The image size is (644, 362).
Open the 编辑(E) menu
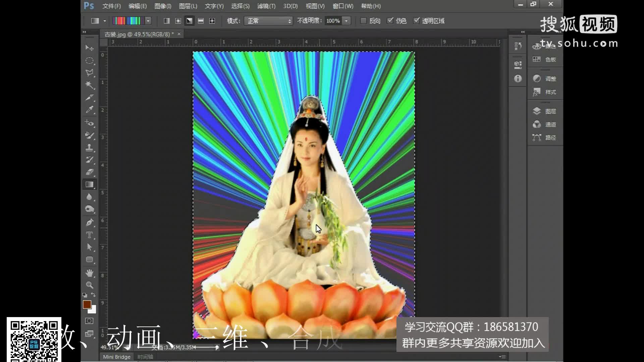(138, 6)
